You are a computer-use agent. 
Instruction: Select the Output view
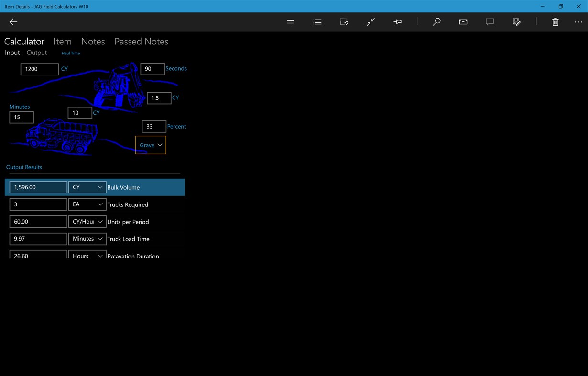click(36, 53)
